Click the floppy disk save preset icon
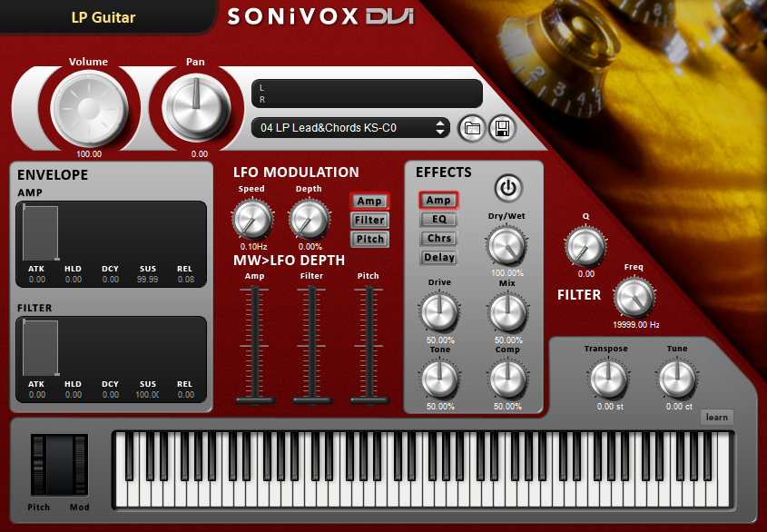 pyautogui.click(x=502, y=129)
